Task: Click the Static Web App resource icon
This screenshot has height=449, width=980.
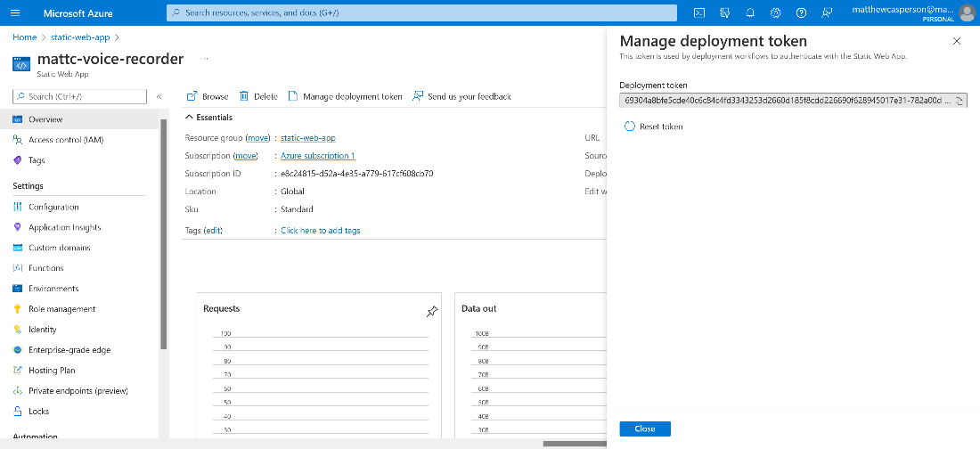Action: tap(20, 64)
